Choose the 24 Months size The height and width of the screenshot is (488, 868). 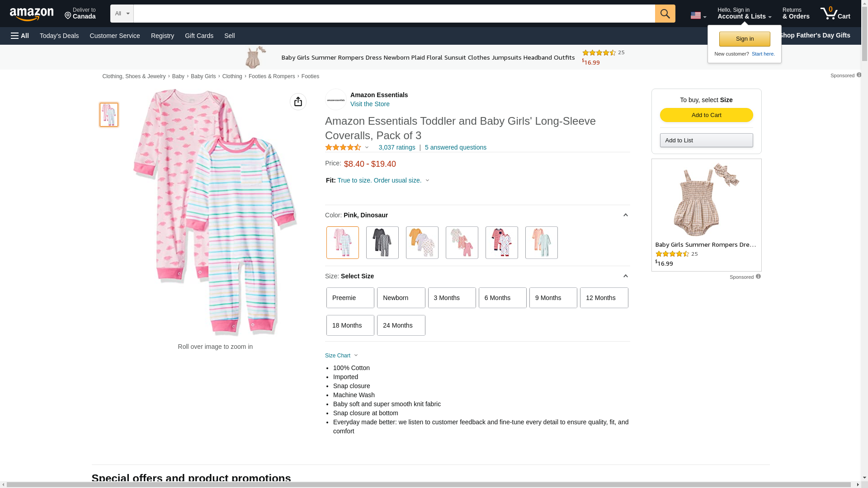[x=401, y=325]
